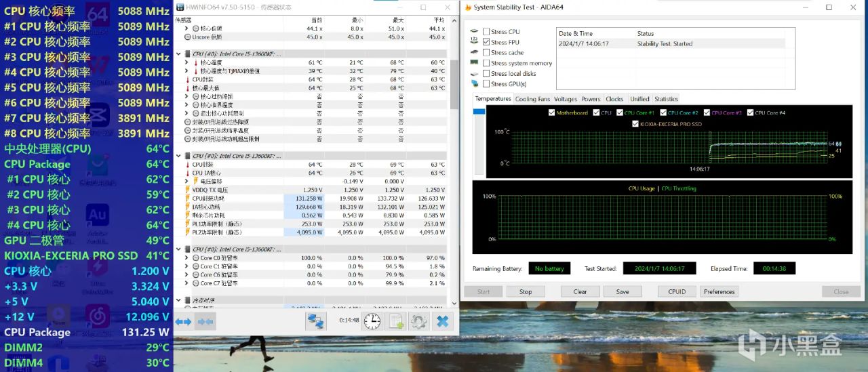Collapse the 内存时序 sensor group
868x372 pixels.
pos(179,300)
